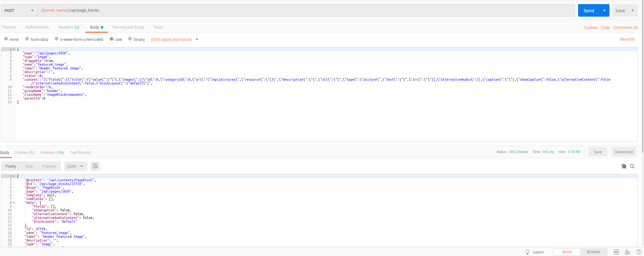
Task: Open the Authorization tab
Action: [x=37, y=27]
